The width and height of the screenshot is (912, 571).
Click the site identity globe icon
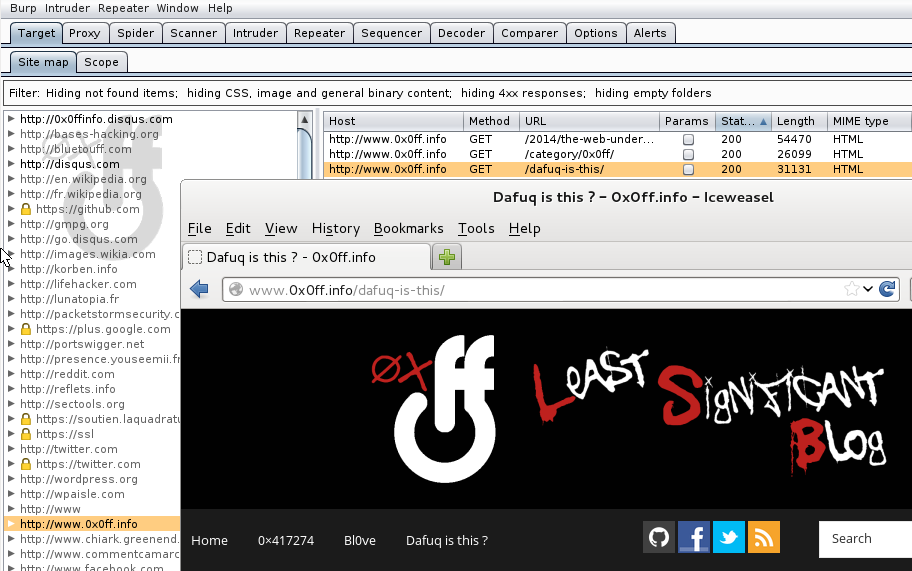click(236, 289)
